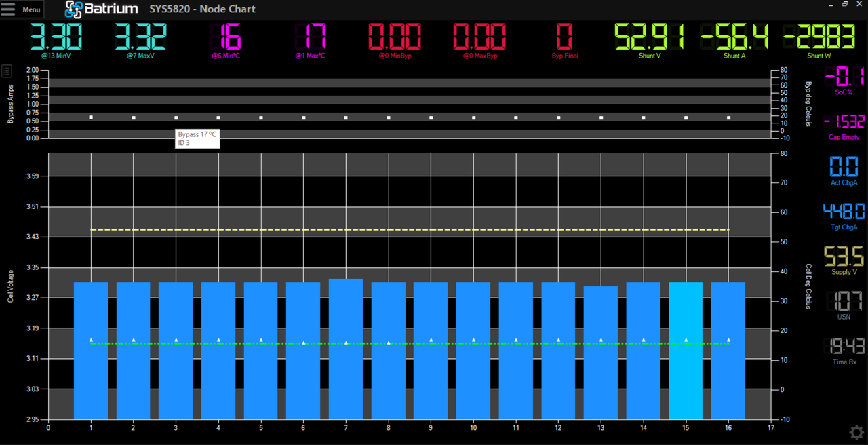Image resolution: width=868 pixels, height=445 pixels.
Task: Select cell 8 voltage bar
Action: [389, 351]
